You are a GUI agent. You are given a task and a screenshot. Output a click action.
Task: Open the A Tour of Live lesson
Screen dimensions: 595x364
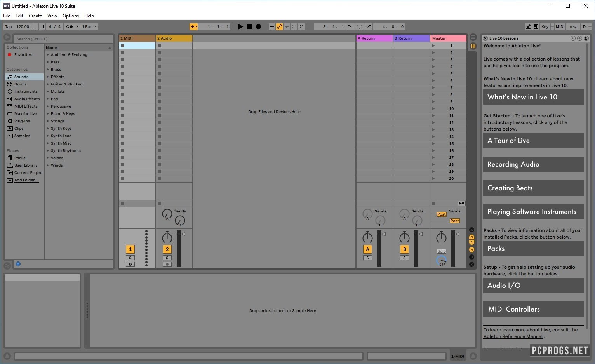pyautogui.click(x=533, y=141)
